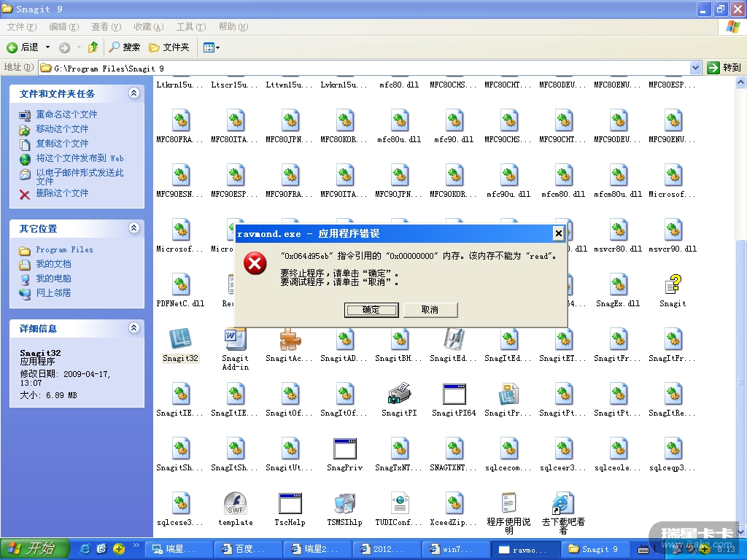Select the Snagit32 application icon
Screen dimensions: 747x560
click(x=180, y=339)
